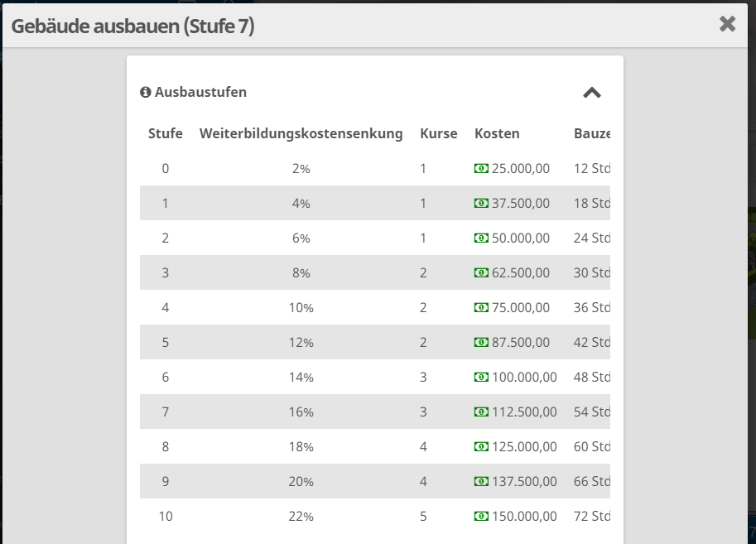Screen dimensions: 756x544
Task: Click the money icon for 25.000,00
Action: (481, 168)
